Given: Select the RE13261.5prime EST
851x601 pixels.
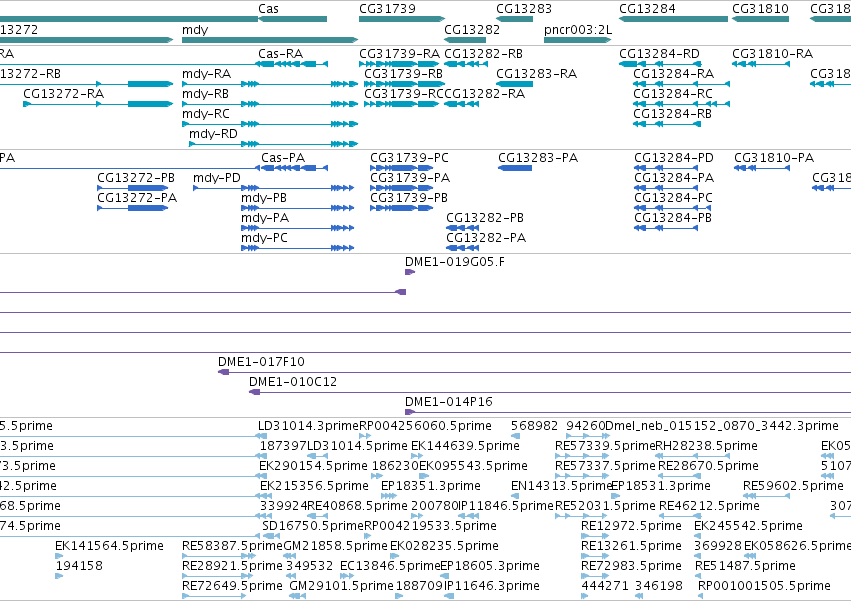Looking at the screenshot, I should 595,556.
